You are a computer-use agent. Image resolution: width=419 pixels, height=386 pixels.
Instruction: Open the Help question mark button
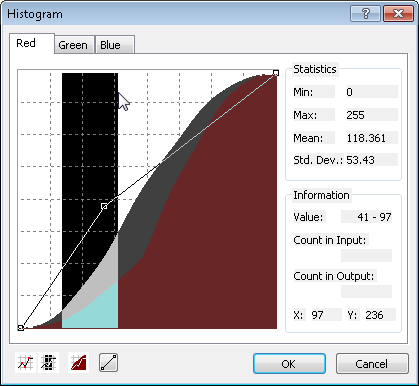point(365,14)
